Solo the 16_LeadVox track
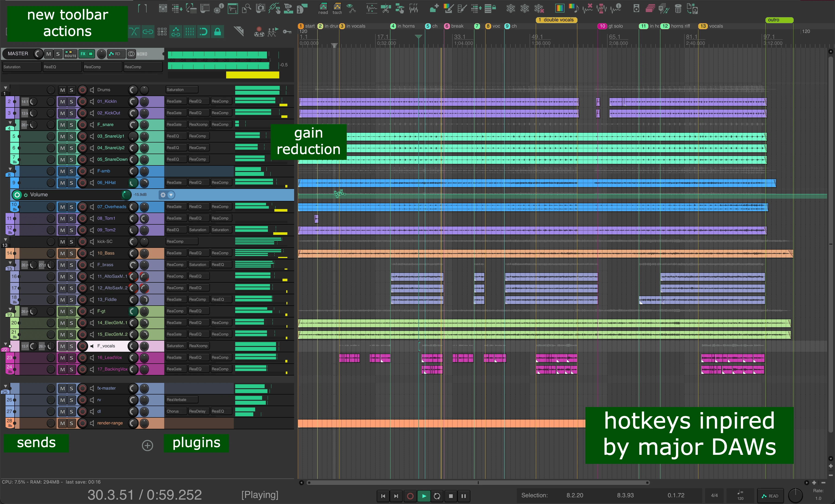Viewport: 835px width, 504px height. [x=71, y=358]
